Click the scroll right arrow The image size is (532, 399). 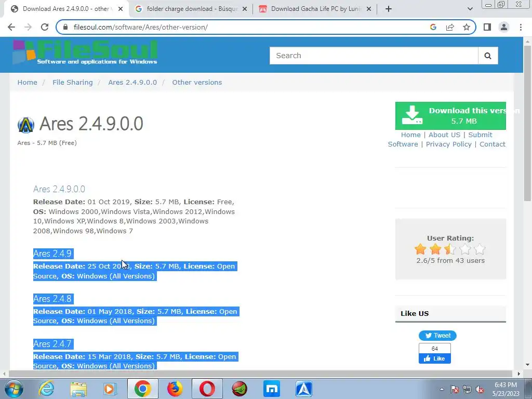pyautogui.click(x=518, y=374)
